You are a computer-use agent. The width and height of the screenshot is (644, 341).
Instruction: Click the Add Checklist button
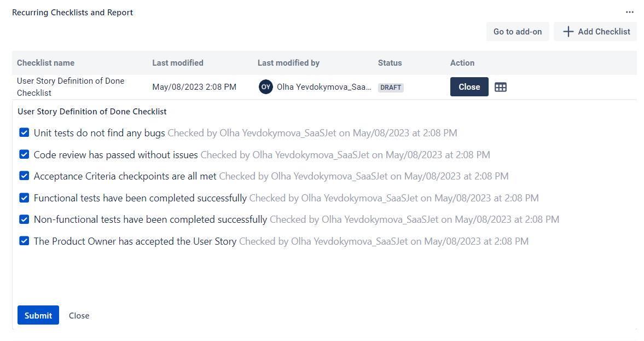coord(595,31)
